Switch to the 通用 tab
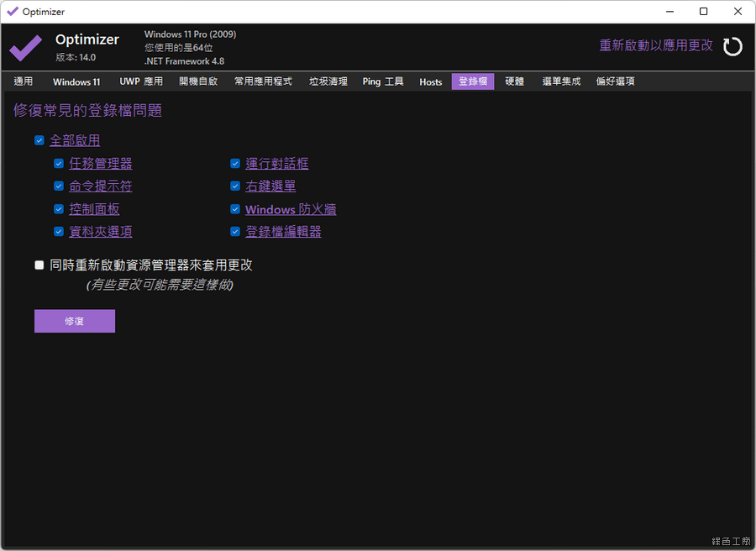Viewport: 756px width, 551px height. coord(24,81)
